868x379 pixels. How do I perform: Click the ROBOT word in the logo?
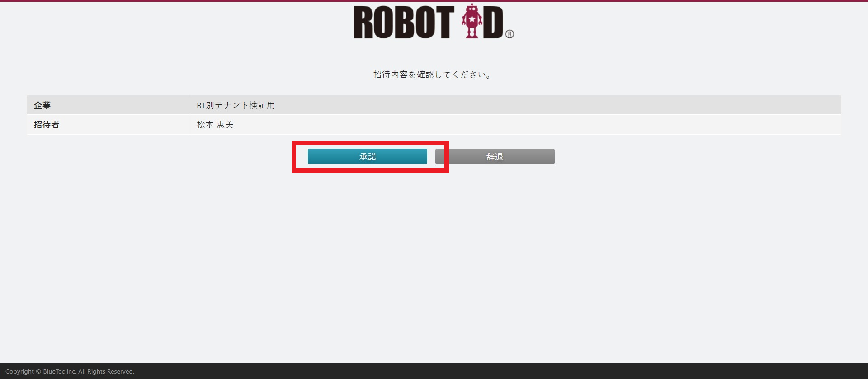(403, 23)
